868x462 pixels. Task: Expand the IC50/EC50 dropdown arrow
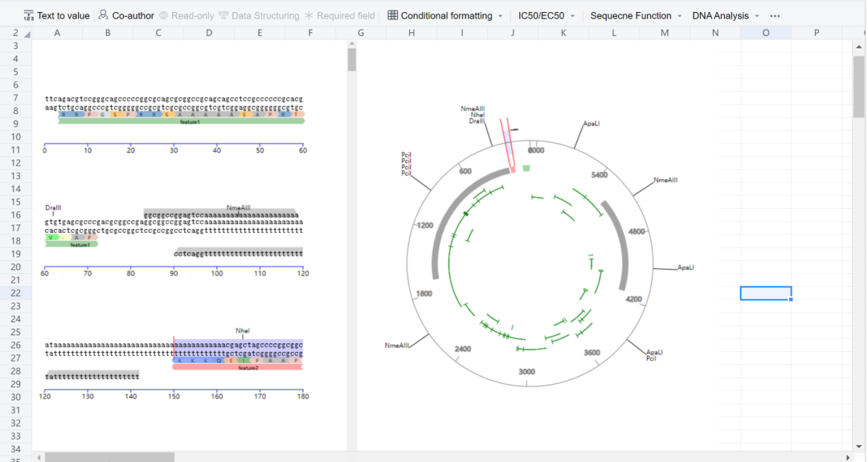pyautogui.click(x=572, y=16)
